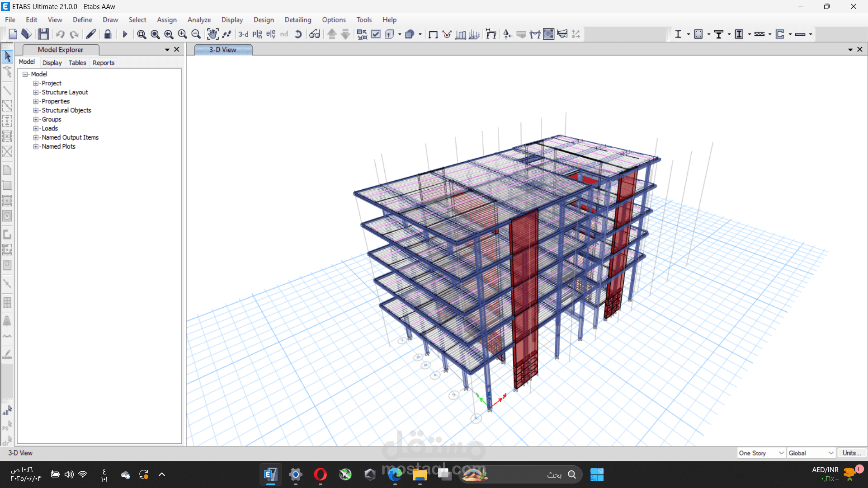
Task: Select the pointer tool in left toolbar
Action: coord(7,56)
